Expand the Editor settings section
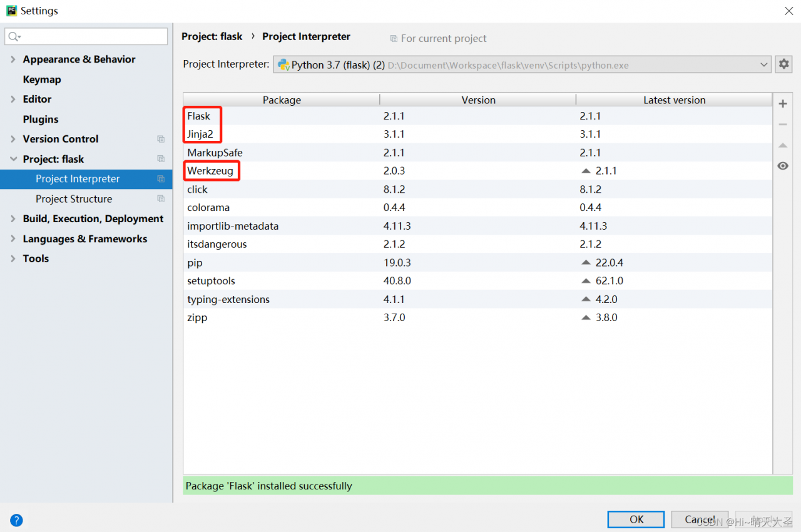This screenshot has width=801, height=532. pos(13,99)
